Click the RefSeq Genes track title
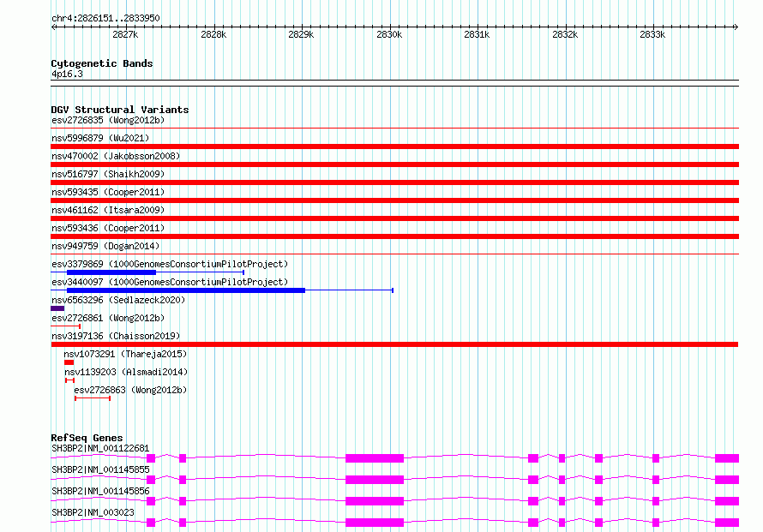This screenshot has width=763, height=532. pos(87,438)
